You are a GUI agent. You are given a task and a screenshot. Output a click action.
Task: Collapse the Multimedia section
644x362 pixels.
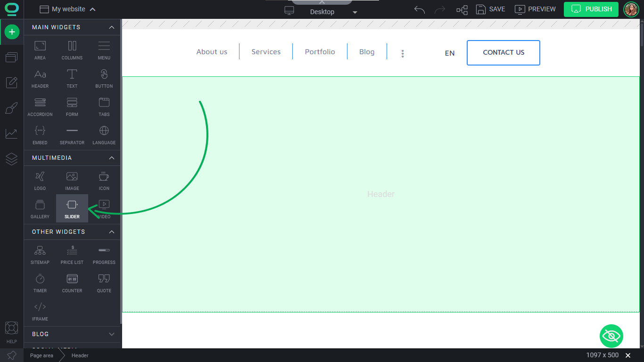pos(112,158)
